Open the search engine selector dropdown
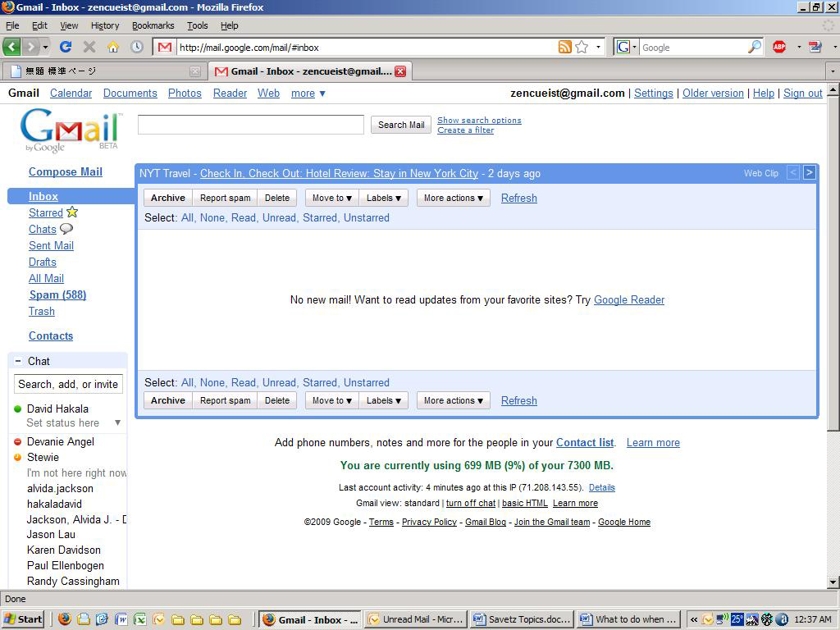Viewport: 840px width, 630px height. pos(625,47)
